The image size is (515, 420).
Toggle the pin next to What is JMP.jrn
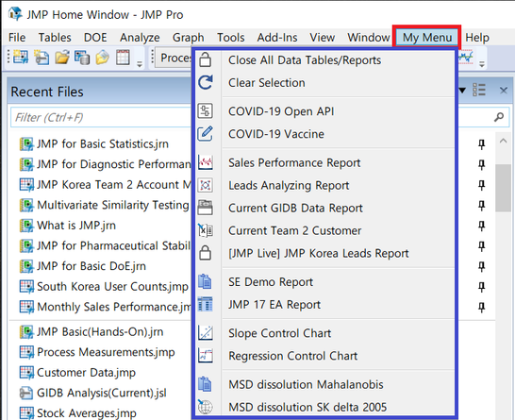[481, 226]
